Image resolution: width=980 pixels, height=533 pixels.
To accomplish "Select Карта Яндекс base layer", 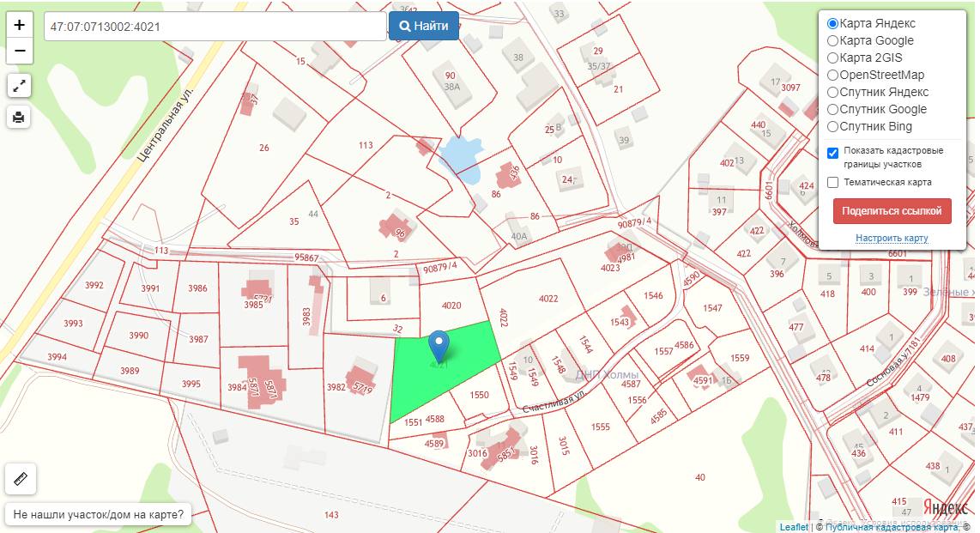I will (832, 24).
